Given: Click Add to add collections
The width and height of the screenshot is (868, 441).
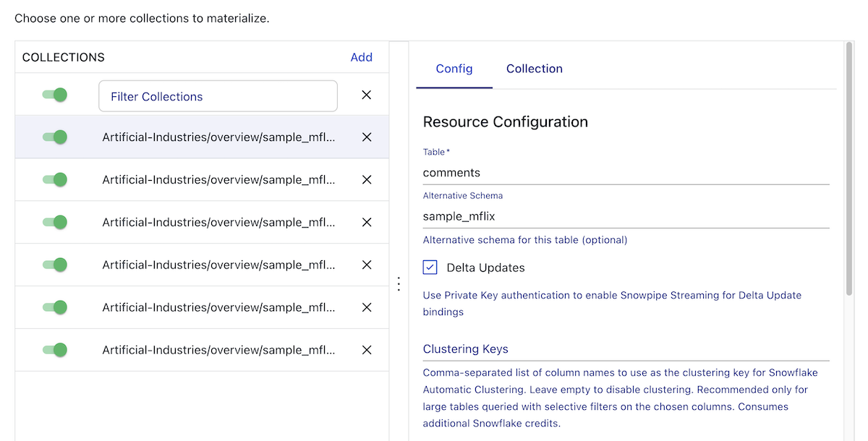Looking at the screenshot, I should (362, 57).
